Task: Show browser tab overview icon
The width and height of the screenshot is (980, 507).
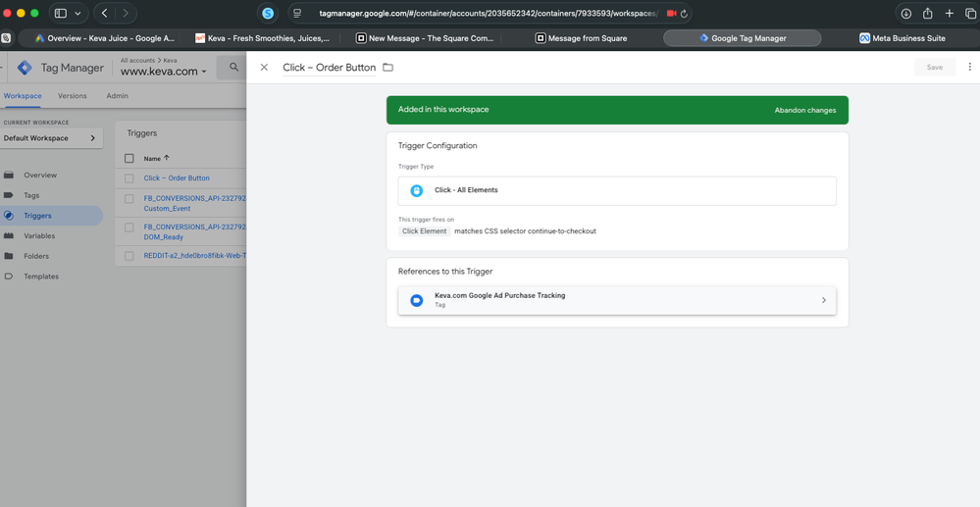Action: pyautogui.click(x=970, y=13)
